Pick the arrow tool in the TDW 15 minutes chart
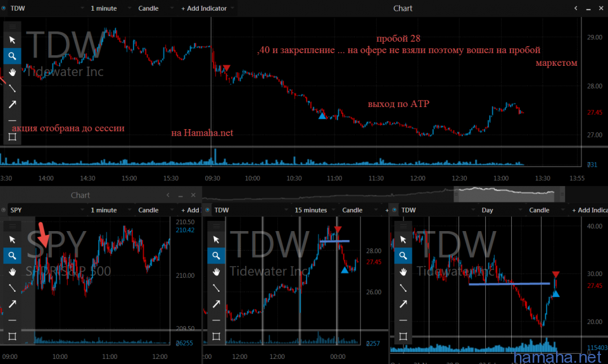 point(216,304)
